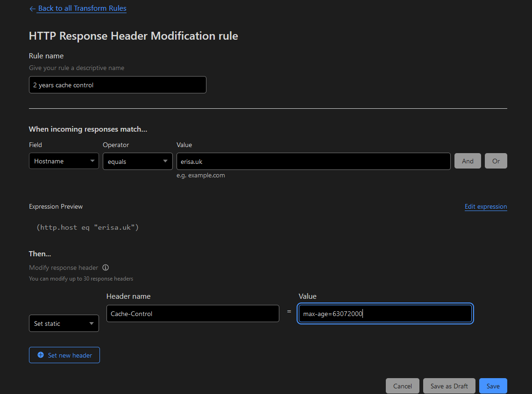Click the info icon beside Modify response header

[x=106, y=267]
